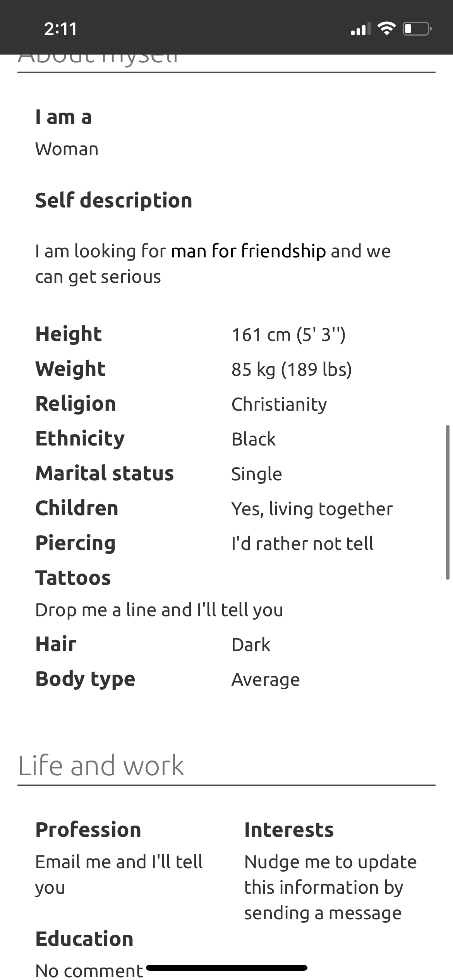Click the 'man for friendship' link
This screenshot has height=980, width=453.
click(x=249, y=251)
